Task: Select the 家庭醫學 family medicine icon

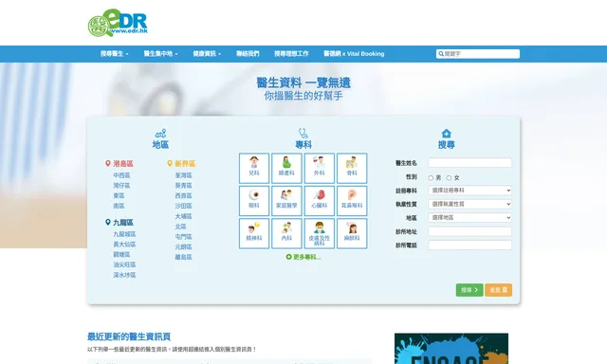Action: point(286,201)
